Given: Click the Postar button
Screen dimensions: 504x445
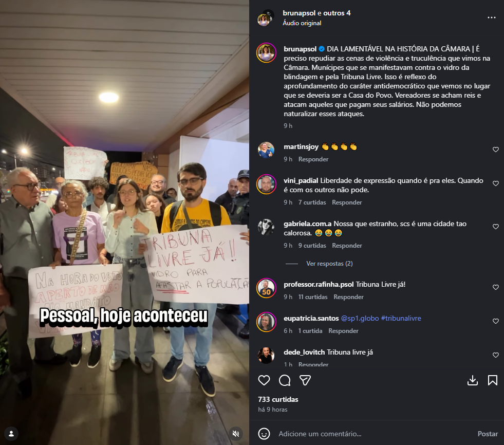Looking at the screenshot, I should (x=488, y=434).
